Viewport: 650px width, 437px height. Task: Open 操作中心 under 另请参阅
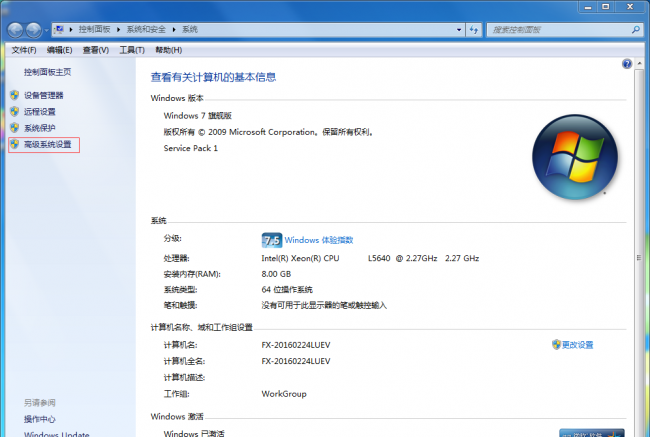point(39,419)
